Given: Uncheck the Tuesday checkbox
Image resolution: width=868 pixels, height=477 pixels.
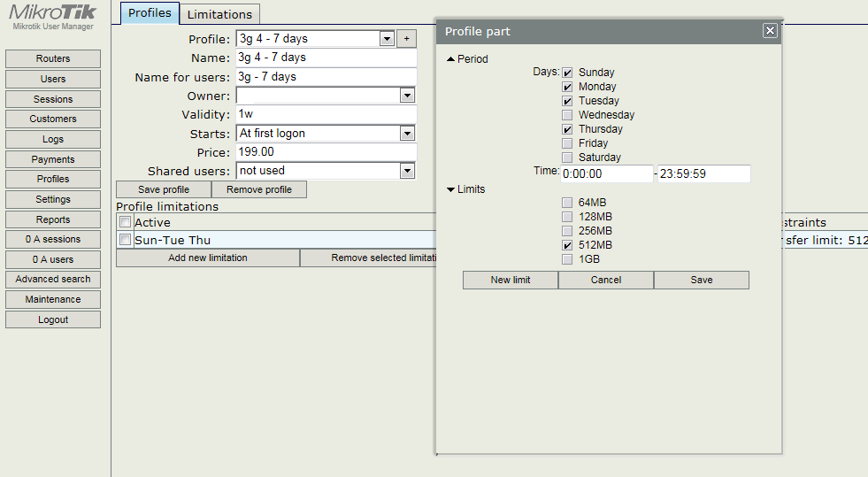Looking at the screenshot, I should pyautogui.click(x=567, y=101).
